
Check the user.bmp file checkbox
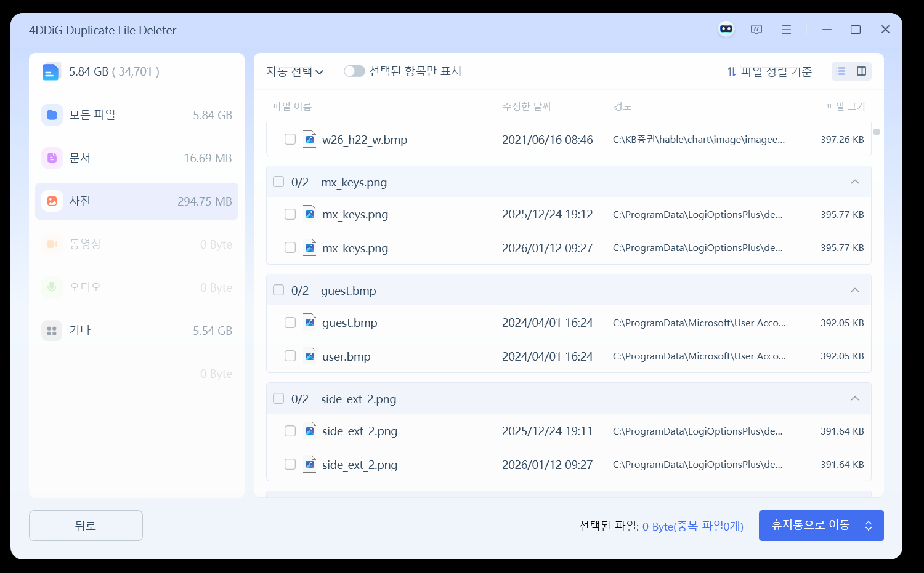pos(290,356)
